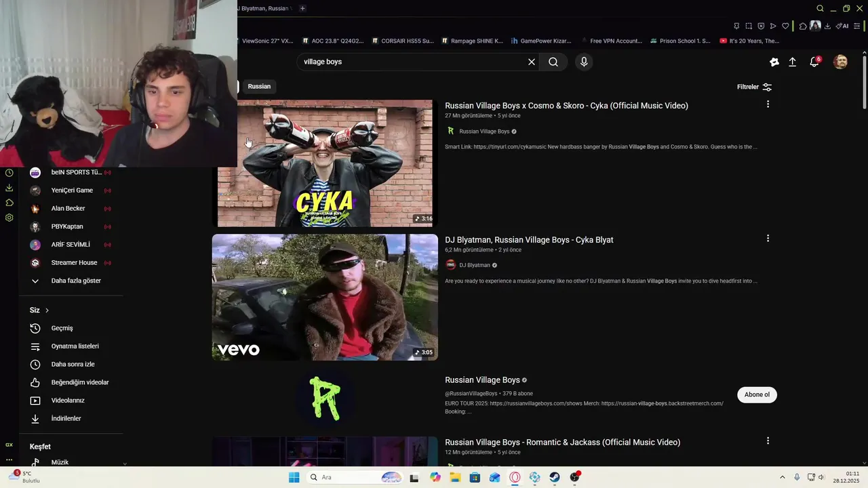Image resolution: width=868 pixels, height=488 pixels.
Task: Open GamePower Kizar bookmark
Action: (541, 41)
